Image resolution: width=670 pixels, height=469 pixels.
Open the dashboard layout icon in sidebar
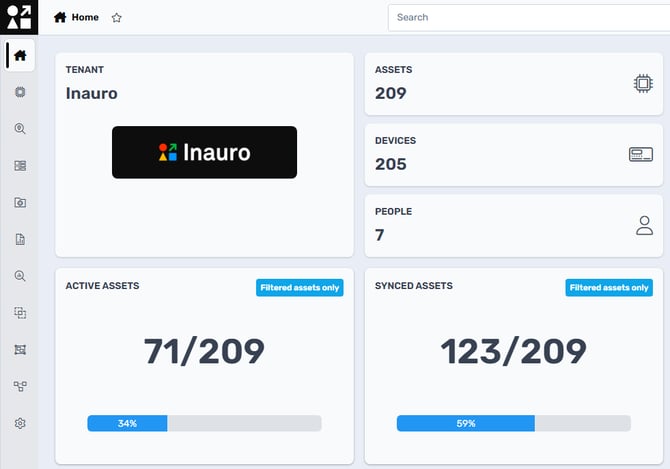point(20,165)
